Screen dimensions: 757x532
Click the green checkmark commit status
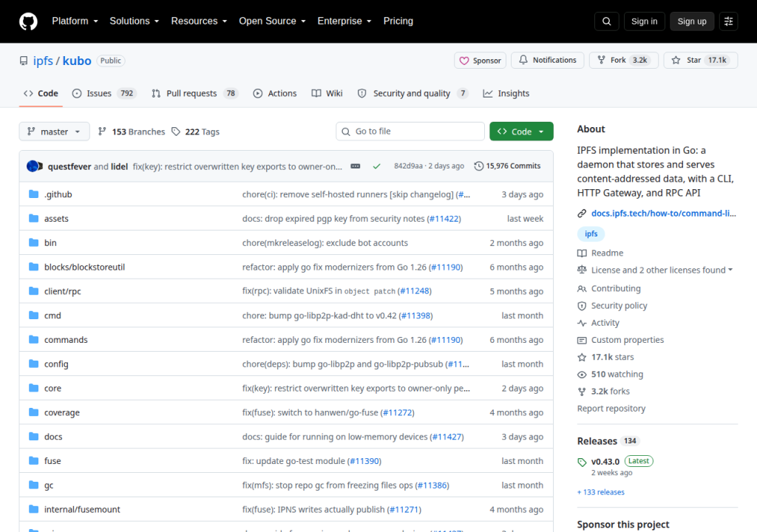coord(376,166)
